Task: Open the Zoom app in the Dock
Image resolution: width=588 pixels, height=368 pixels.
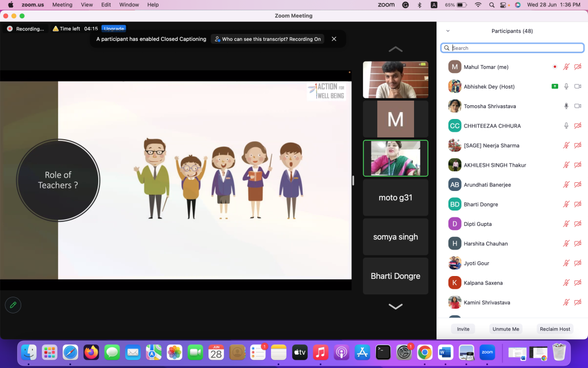Action: pos(487,352)
